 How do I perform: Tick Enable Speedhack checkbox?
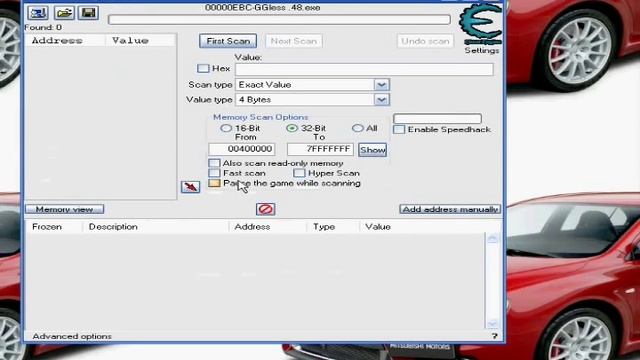pos(399,130)
